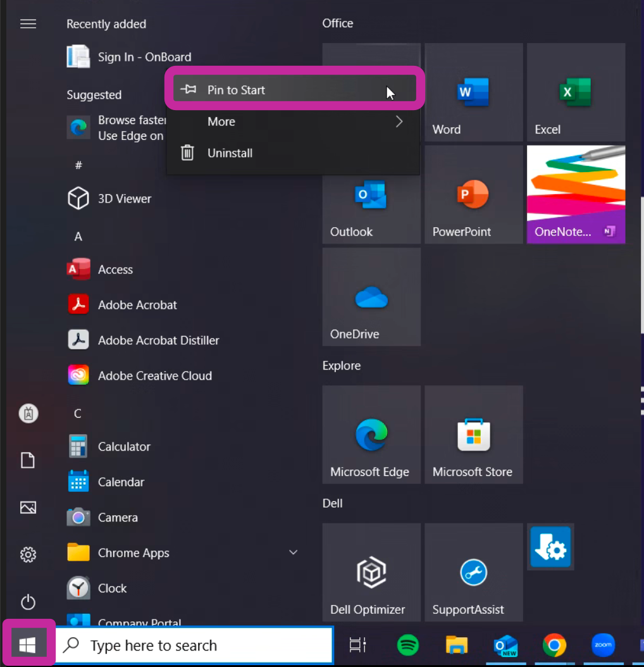The height and width of the screenshot is (667, 644).
Task: Open Adobe Creative Cloud from the app list
Action: (x=154, y=375)
